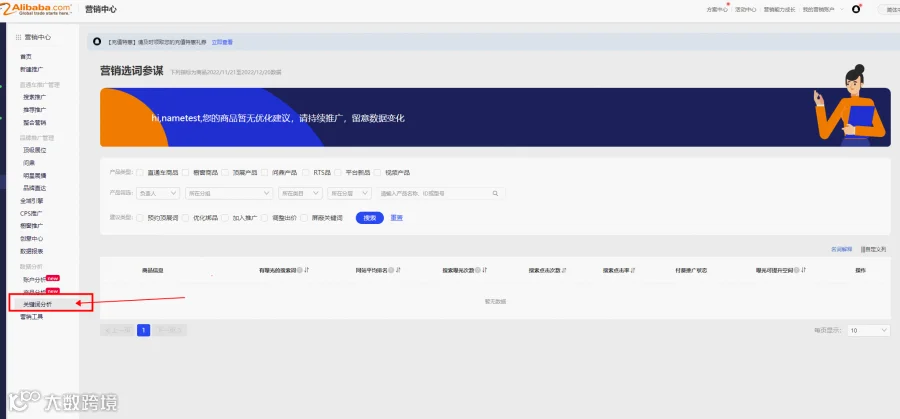Check the 直通车商品 checkbox

coord(140,172)
